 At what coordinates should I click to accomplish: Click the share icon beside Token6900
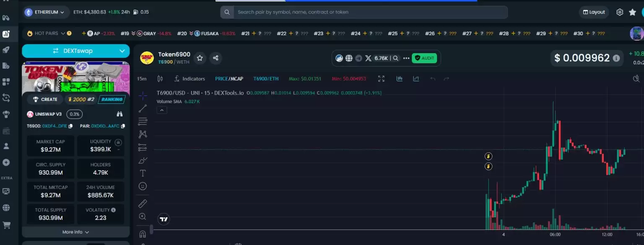[x=216, y=58]
